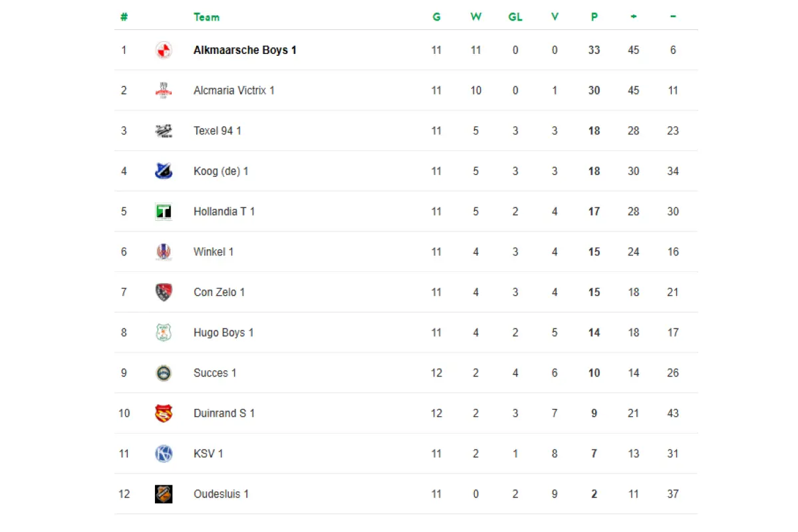Viewport: 798px width, 532px height.
Task: Select the Con Zelo shield icon
Action: 164,292
